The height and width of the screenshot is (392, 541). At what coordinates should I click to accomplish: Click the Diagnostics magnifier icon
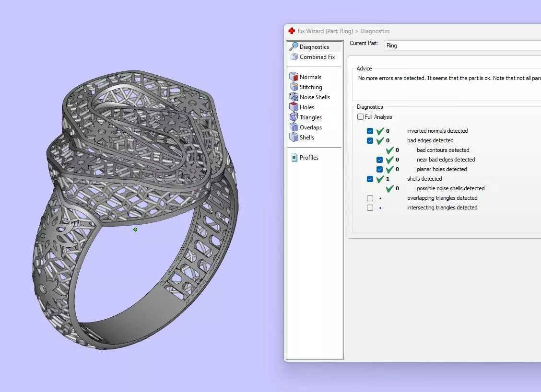[x=294, y=46]
